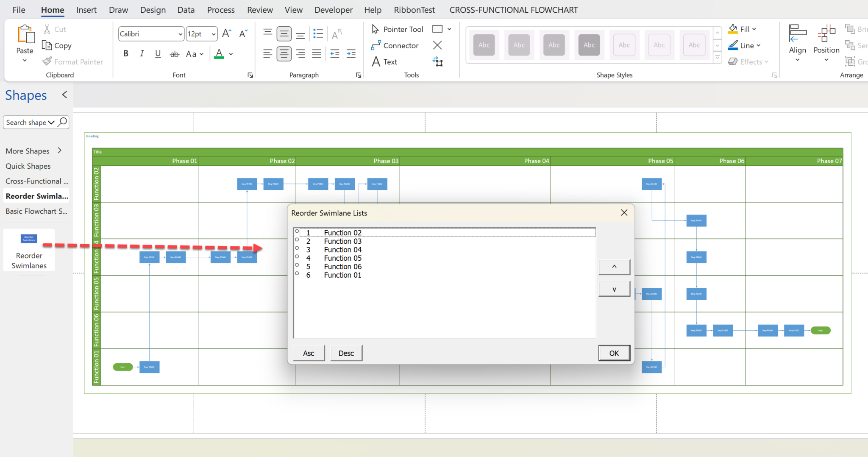Select the Connection Point tool
The image size is (868, 457).
pyautogui.click(x=438, y=62)
